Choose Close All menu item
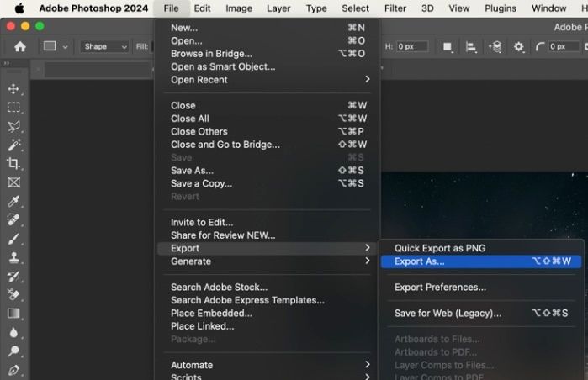 tap(268, 119)
